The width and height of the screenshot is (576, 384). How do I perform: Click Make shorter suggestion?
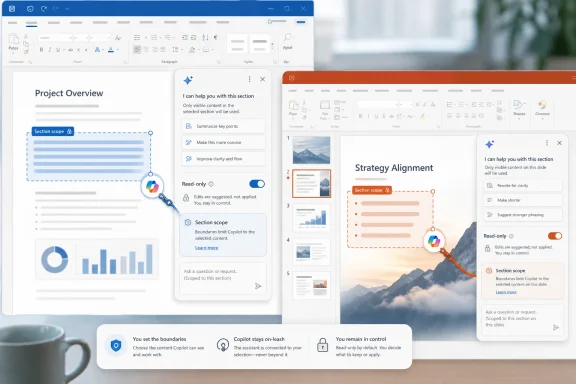click(x=523, y=200)
